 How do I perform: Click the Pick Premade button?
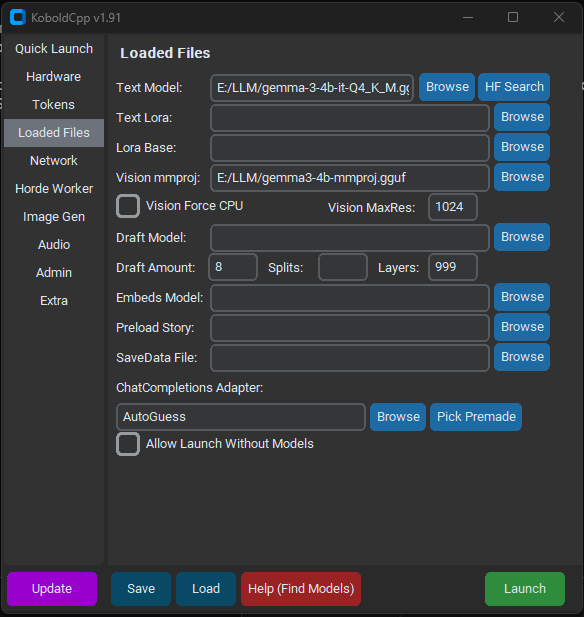(x=476, y=417)
